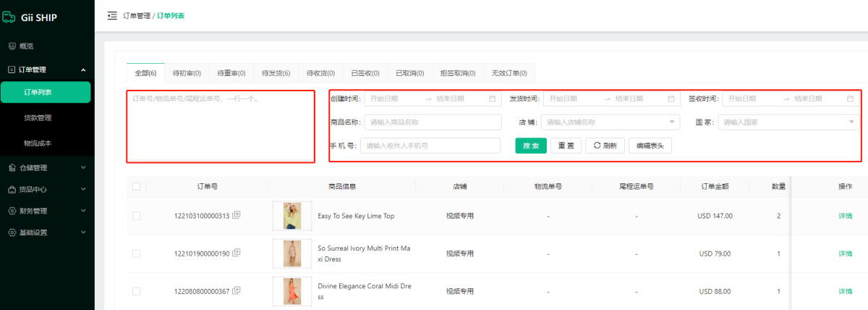The image size is (868, 310).
Task: Click the sidebar collapse icon in header
Action: 112,15
